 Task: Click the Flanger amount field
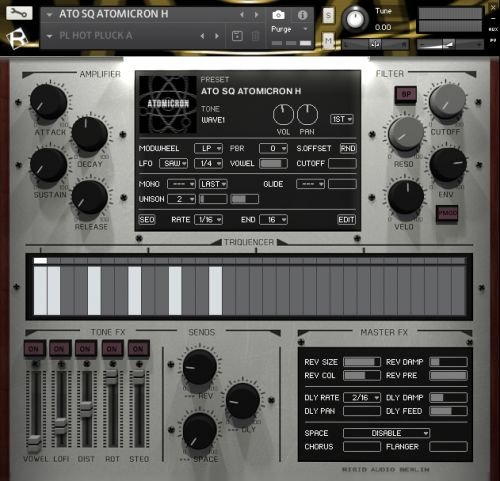point(448,447)
